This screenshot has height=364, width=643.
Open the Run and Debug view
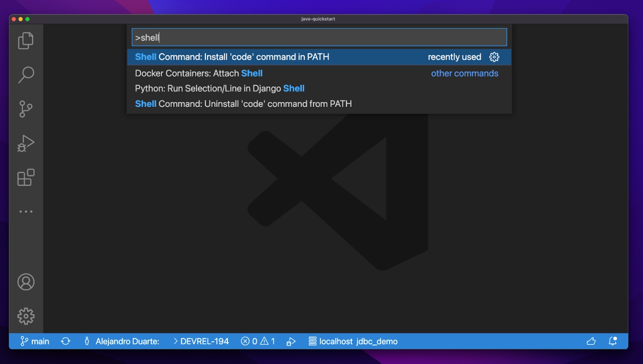tap(26, 143)
